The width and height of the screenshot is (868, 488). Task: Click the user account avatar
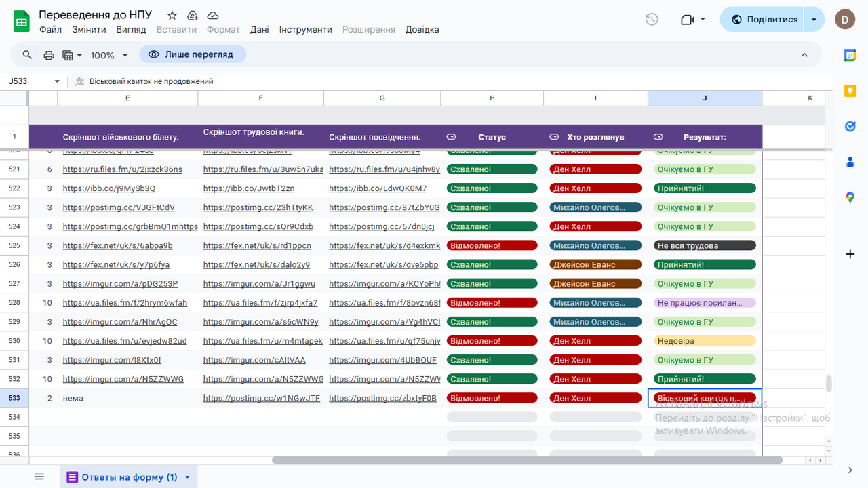(845, 20)
